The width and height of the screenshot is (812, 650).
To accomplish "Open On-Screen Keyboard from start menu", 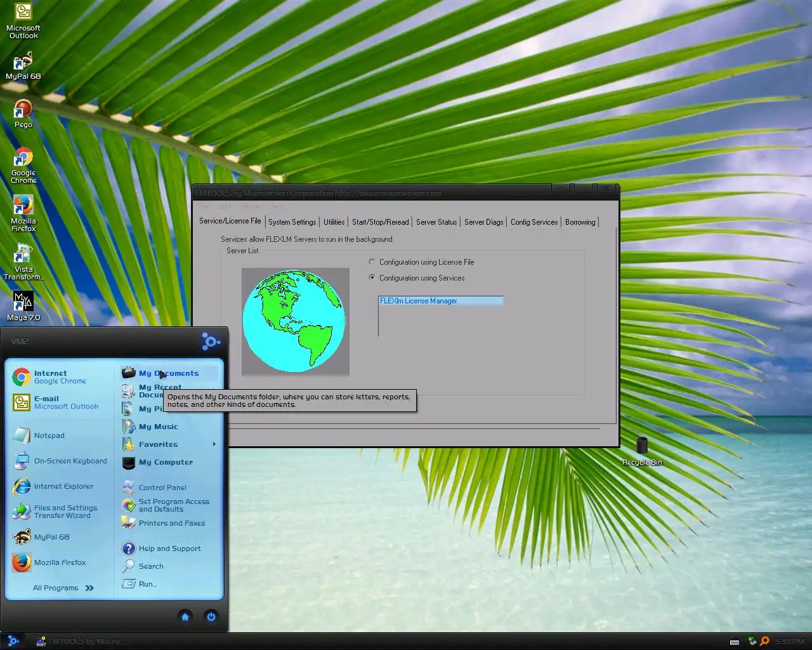I will [60, 461].
